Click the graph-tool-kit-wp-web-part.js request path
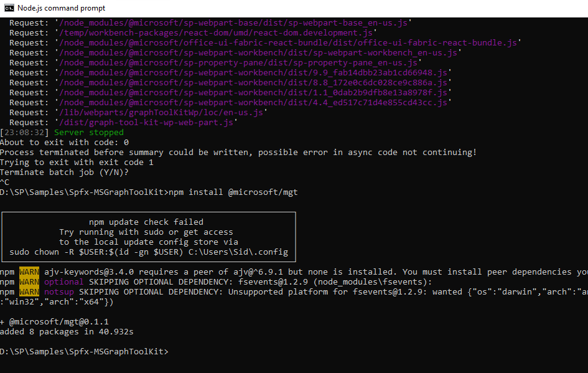Image resolution: width=588 pixels, height=373 pixels. click(147, 122)
